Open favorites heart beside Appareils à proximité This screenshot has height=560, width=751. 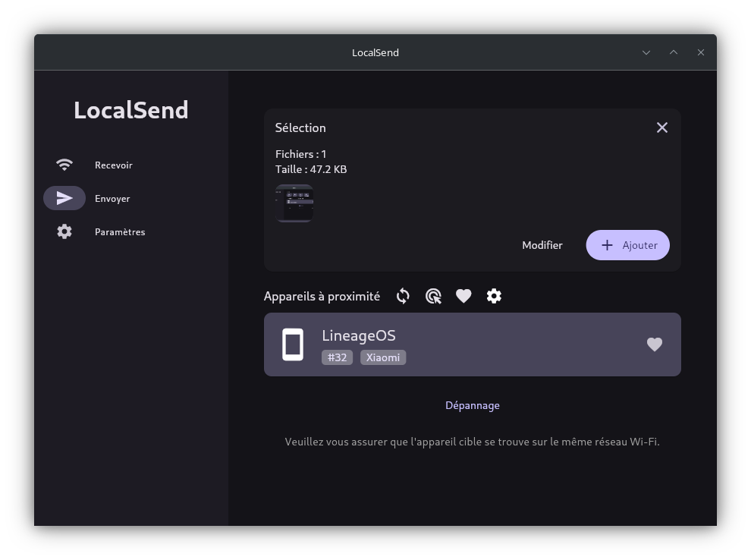[x=463, y=296]
